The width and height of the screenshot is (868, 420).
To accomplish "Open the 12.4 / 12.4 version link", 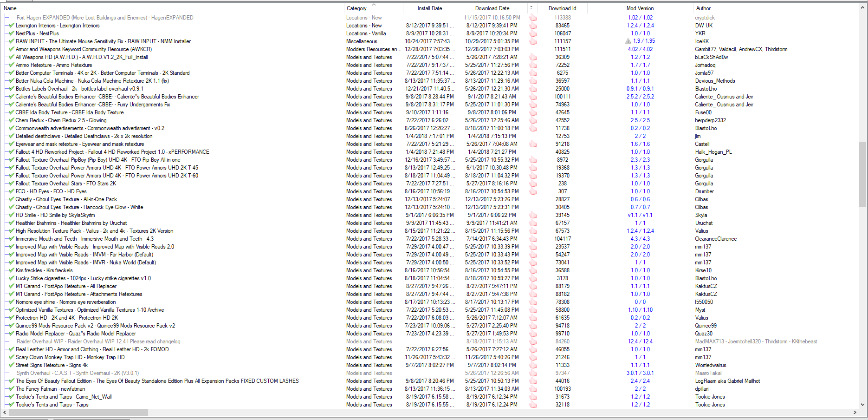I will 640,341.
